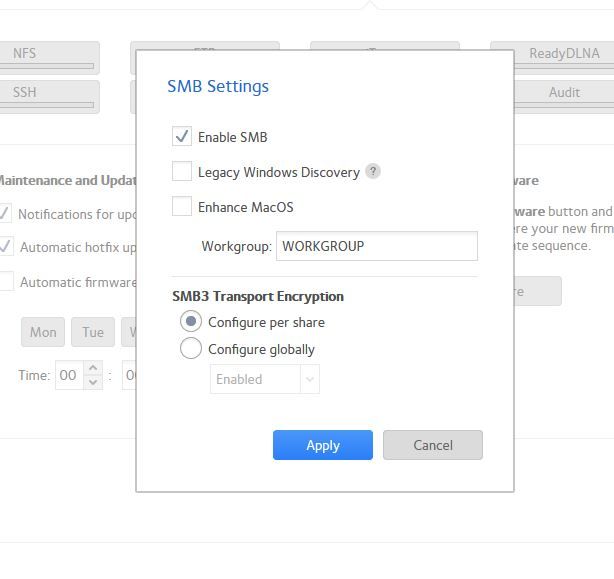This screenshot has height=579, width=614.
Task: Select the Tue day button
Action: point(93,332)
